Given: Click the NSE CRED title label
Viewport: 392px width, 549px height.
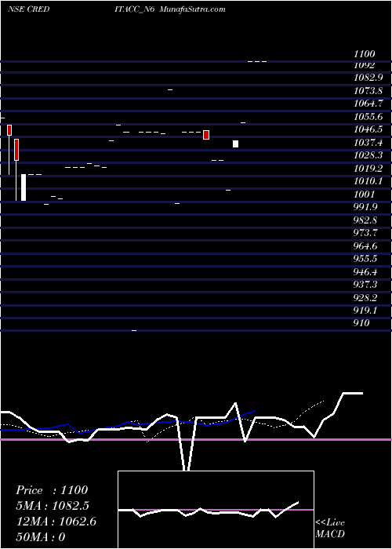Looking at the screenshot, I should pos(28,9).
